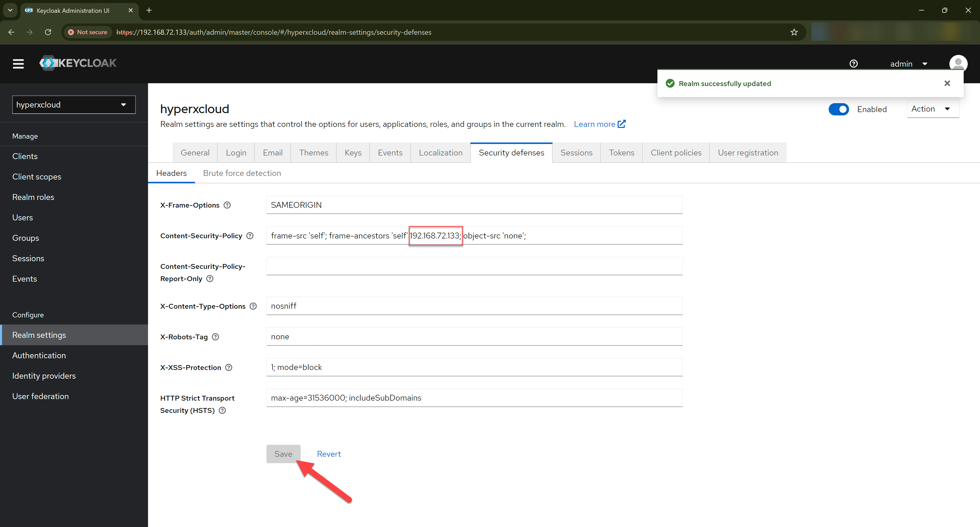Switch to the General tab
This screenshot has width=980, height=527.
point(195,153)
